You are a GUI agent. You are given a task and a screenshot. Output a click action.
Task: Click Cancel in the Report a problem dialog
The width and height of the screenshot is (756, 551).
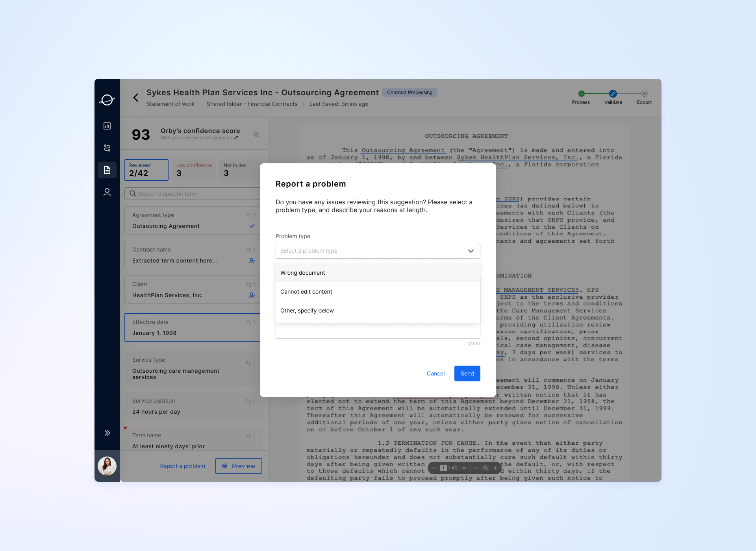pyautogui.click(x=435, y=373)
